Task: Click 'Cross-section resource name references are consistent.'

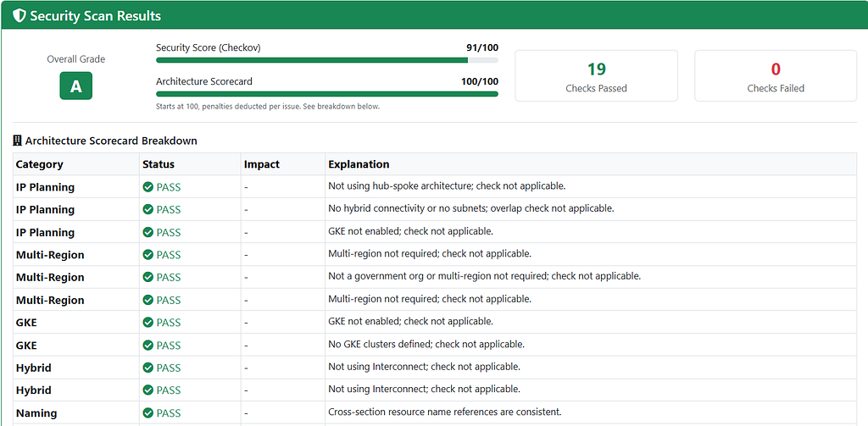Action: coord(445,412)
